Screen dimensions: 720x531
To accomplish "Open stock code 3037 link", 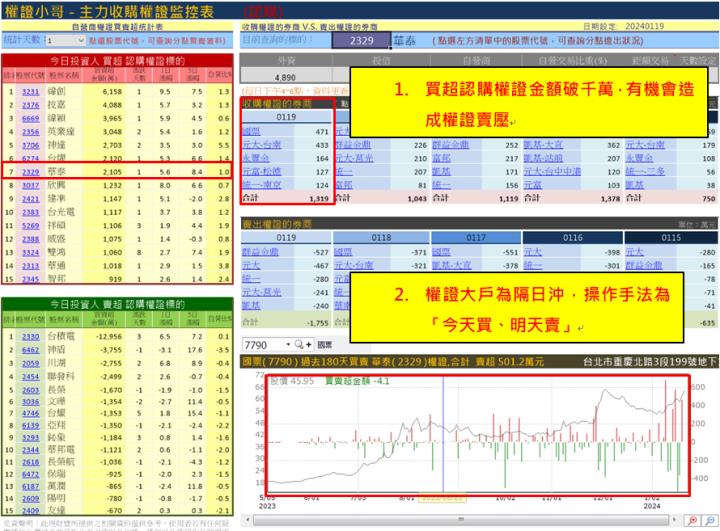I will coord(31,185).
